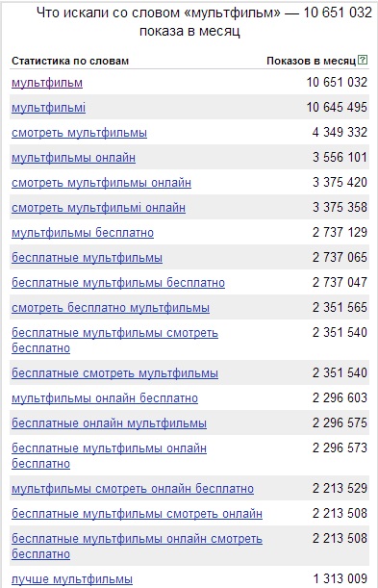Click бесплатные мультфильмы онлайн смотреть бесплатно link
Viewport: 378px width, 588px height.
(137, 546)
